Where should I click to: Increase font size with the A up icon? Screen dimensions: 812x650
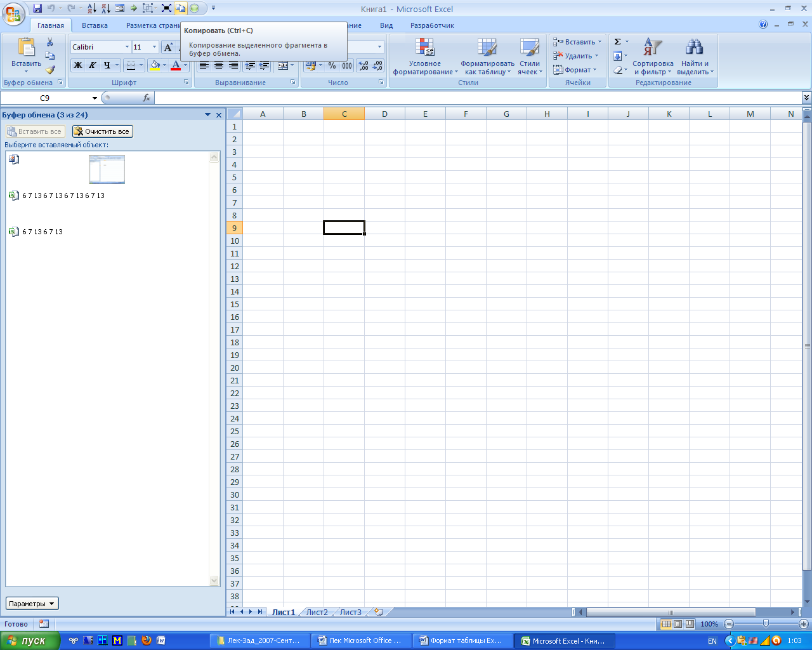[x=168, y=47]
